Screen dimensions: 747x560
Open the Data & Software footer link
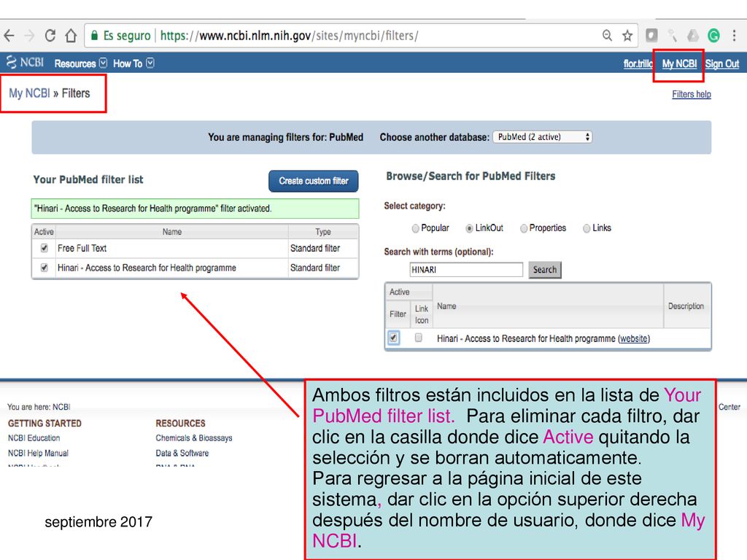coord(182,454)
